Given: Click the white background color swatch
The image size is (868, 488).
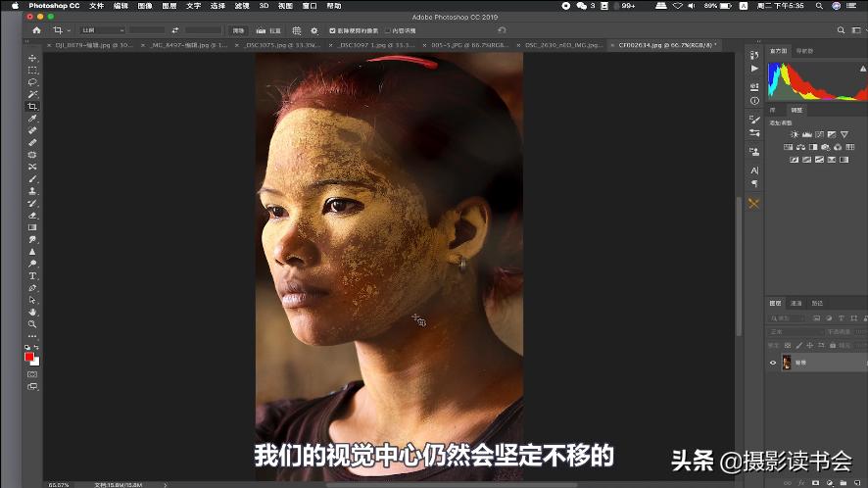Looking at the screenshot, I should pyautogui.click(x=36, y=363).
